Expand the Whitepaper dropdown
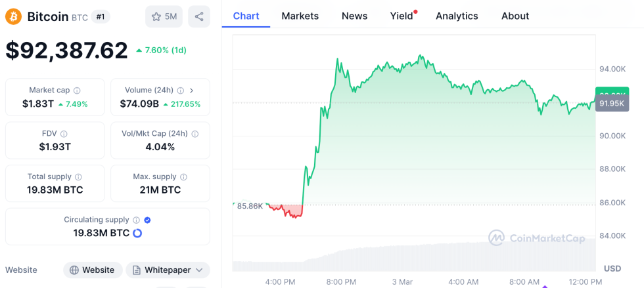The height and width of the screenshot is (288, 644). point(199,270)
